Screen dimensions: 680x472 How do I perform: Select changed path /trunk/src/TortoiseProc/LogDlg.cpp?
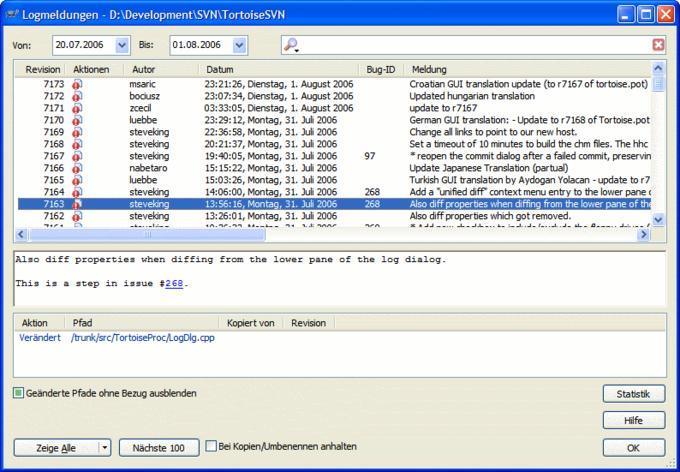coord(143,338)
